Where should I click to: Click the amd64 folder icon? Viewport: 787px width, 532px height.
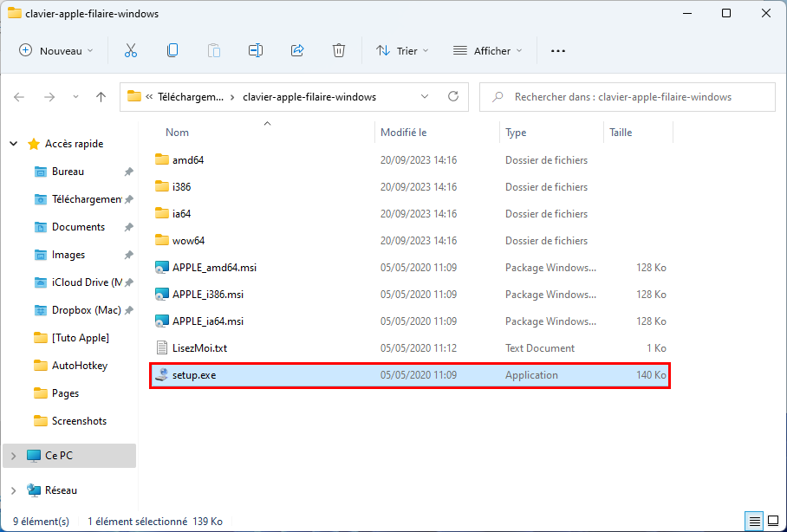(161, 159)
